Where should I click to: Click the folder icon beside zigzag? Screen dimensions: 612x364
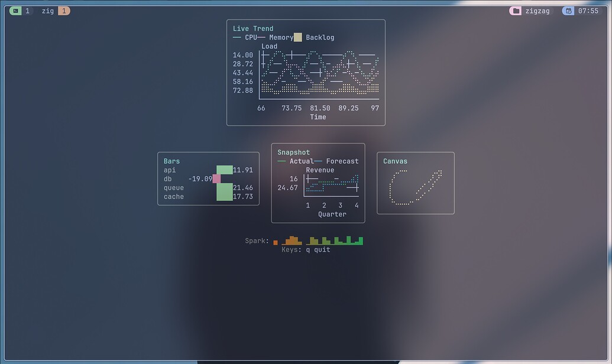(x=516, y=11)
